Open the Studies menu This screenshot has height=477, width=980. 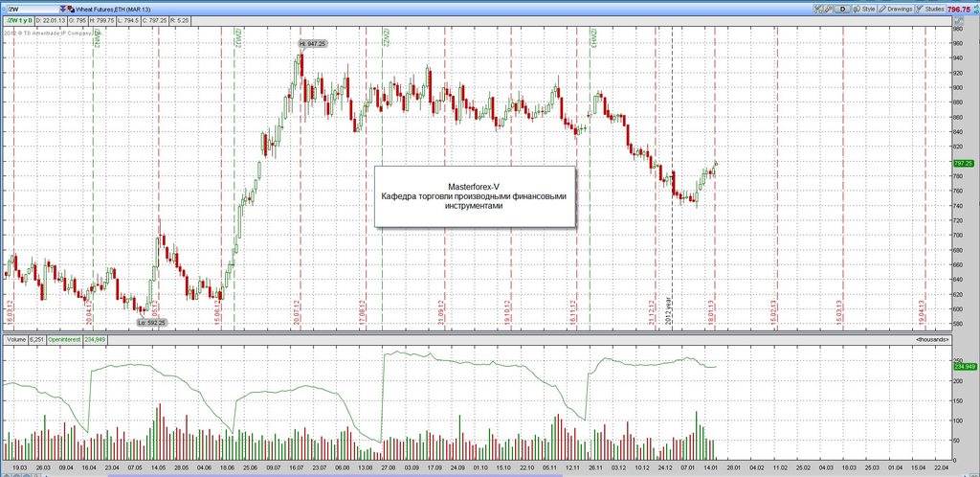pyautogui.click(x=930, y=10)
